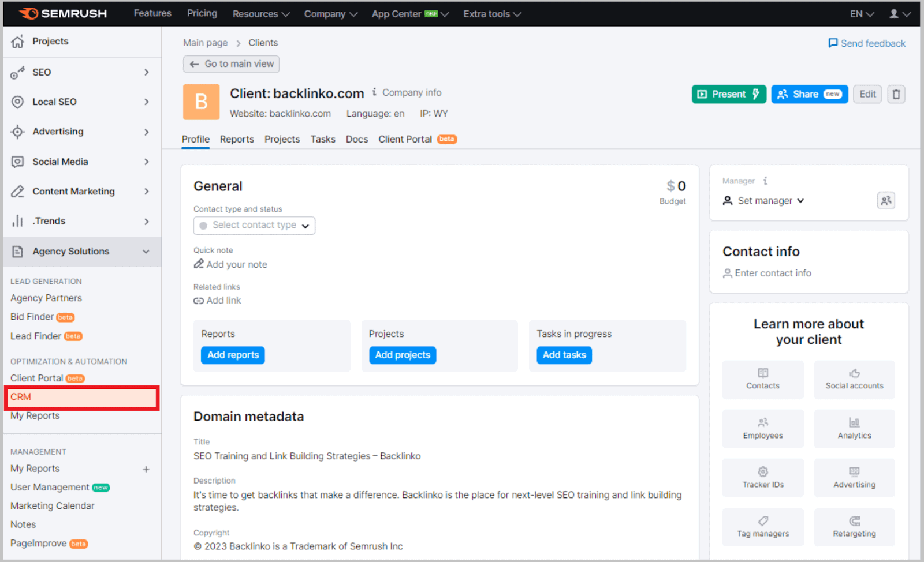Click the .Trends bar chart icon
The width and height of the screenshot is (924, 562).
(18, 221)
